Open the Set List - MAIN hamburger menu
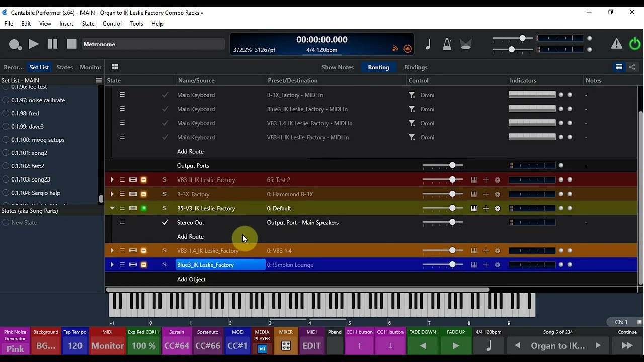644x362 pixels. pos(99,80)
